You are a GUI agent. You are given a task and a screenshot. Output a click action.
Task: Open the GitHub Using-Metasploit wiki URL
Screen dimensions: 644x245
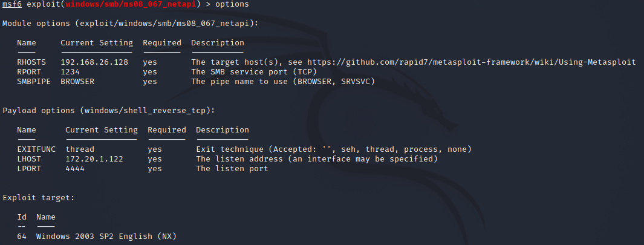click(471, 62)
